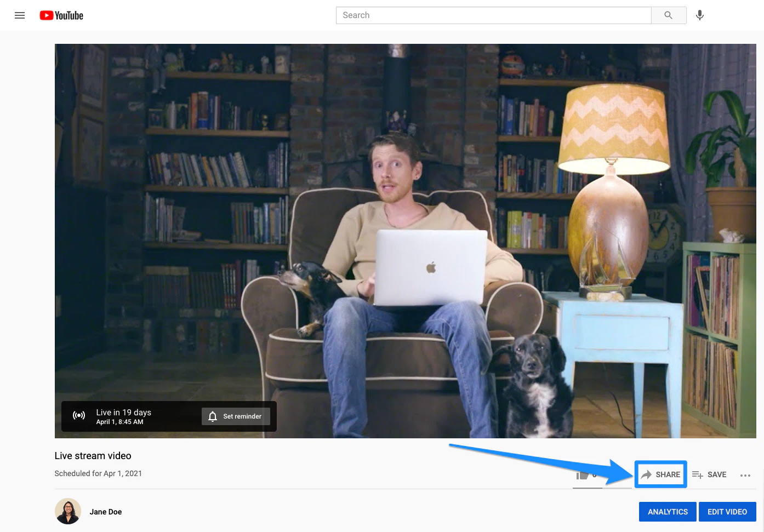Click the title Live stream video
The width and height of the screenshot is (764, 532).
pyautogui.click(x=93, y=455)
